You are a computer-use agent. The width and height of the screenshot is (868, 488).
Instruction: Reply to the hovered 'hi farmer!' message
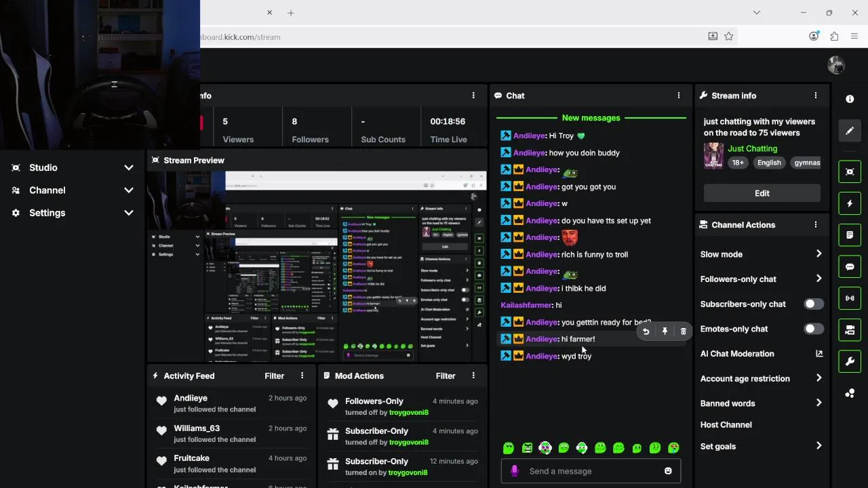pos(646,331)
